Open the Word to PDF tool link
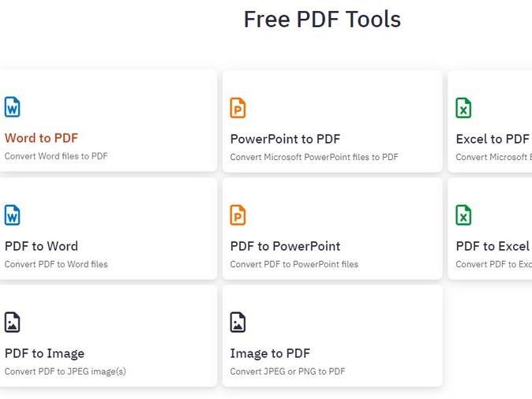The width and height of the screenshot is (532, 399). (41, 138)
